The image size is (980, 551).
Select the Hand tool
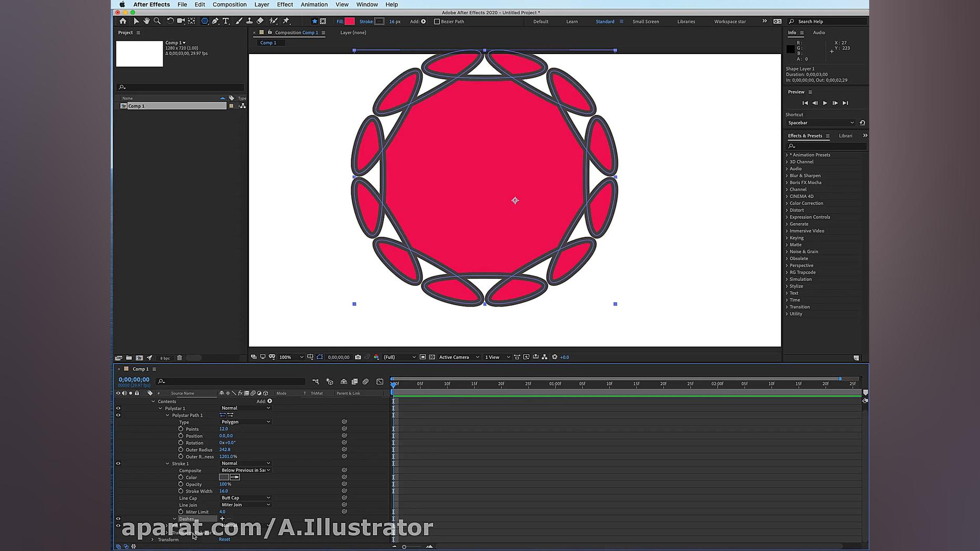tap(147, 21)
